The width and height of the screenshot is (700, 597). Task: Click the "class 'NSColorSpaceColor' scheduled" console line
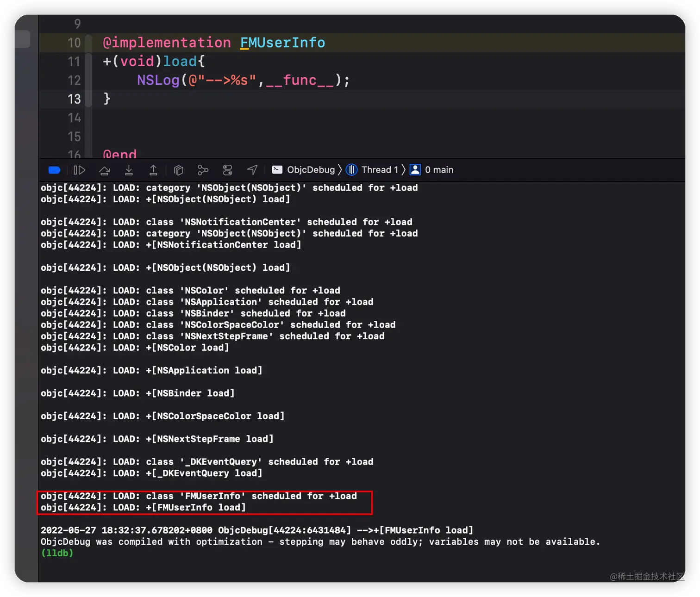tap(218, 325)
